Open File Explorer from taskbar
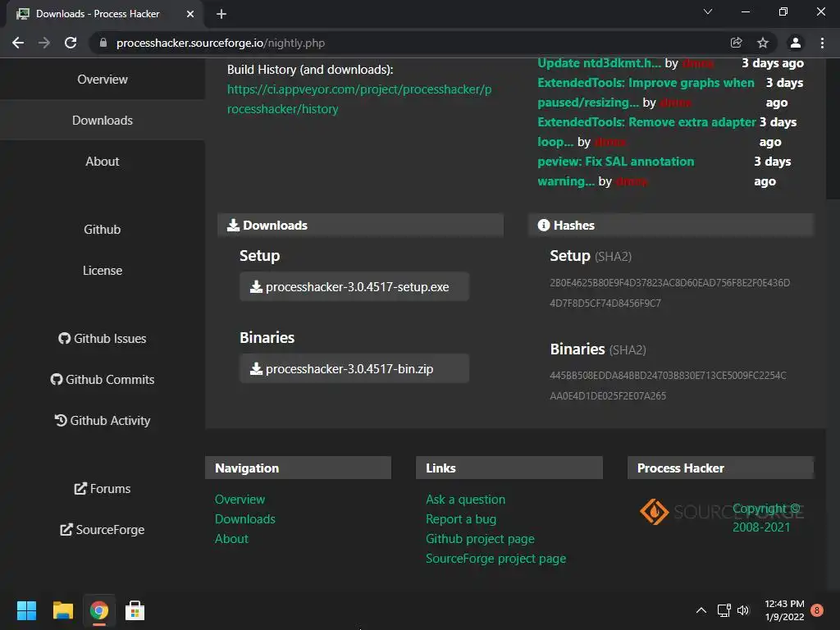 [62, 610]
